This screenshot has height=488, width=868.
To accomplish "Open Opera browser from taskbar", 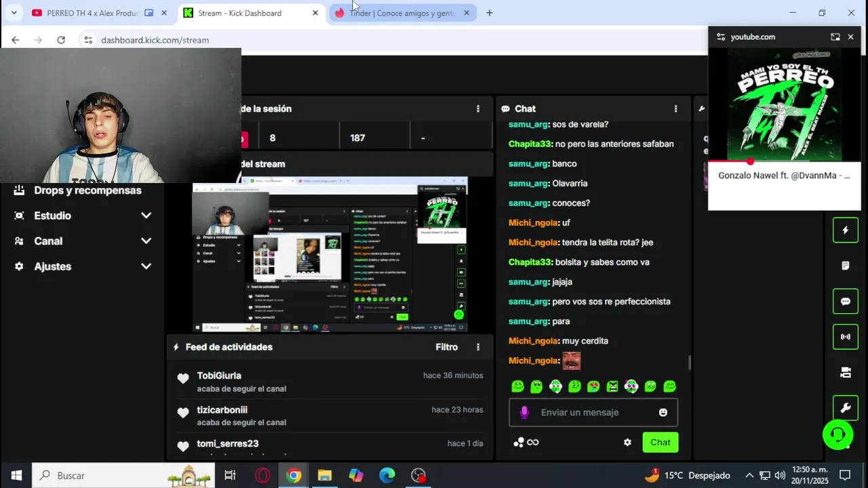I will click(x=262, y=476).
